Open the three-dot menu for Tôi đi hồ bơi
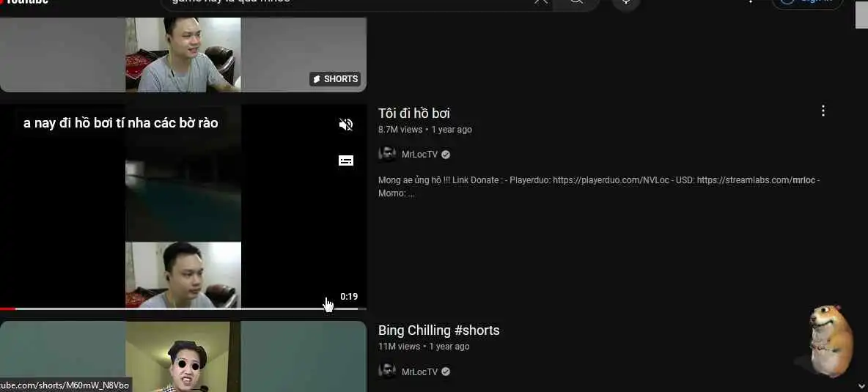 click(x=823, y=111)
